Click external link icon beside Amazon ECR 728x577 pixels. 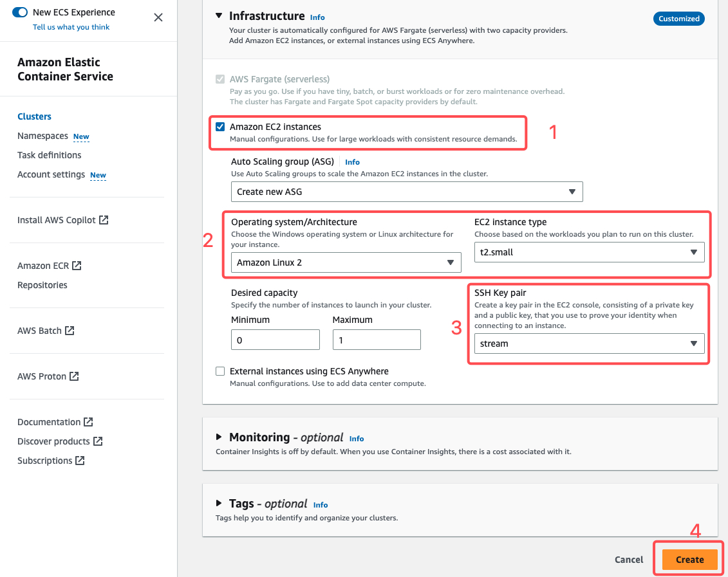(77, 266)
